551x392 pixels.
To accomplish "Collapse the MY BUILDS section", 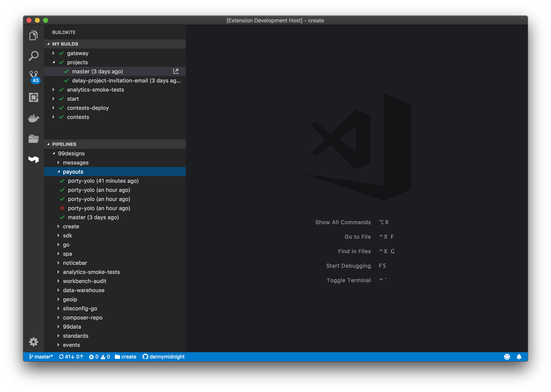I will 65,44.
